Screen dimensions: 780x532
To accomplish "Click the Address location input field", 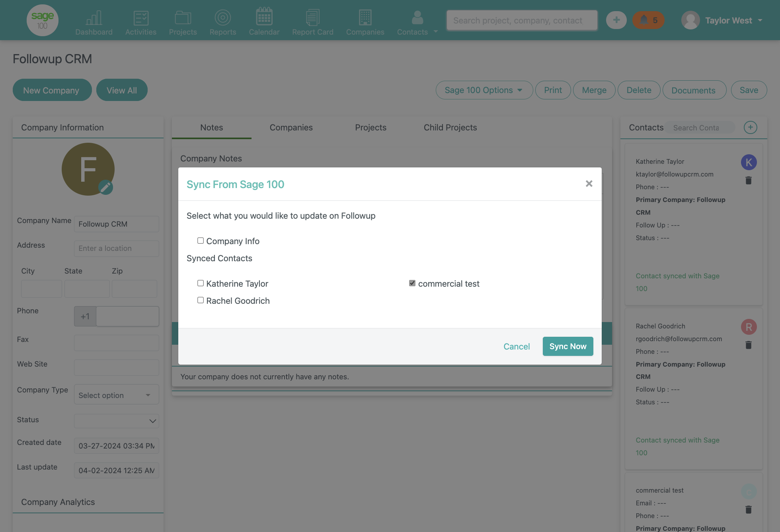I will pyautogui.click(x=117, y=249).
